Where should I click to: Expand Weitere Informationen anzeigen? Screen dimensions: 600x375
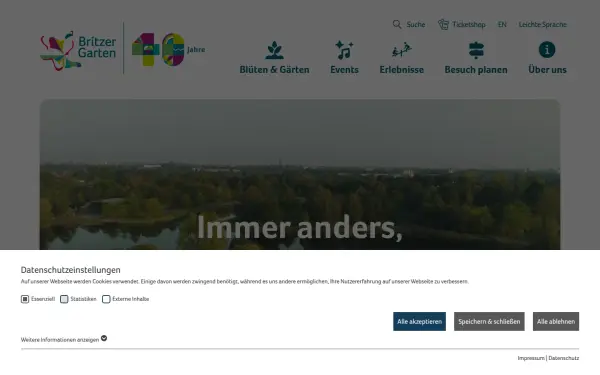[x=60, y=340]
